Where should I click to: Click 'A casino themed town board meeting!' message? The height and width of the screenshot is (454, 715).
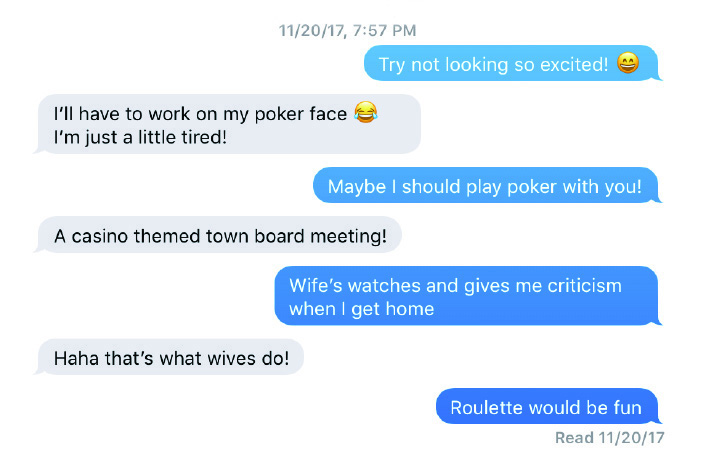[x=218, y=235]
